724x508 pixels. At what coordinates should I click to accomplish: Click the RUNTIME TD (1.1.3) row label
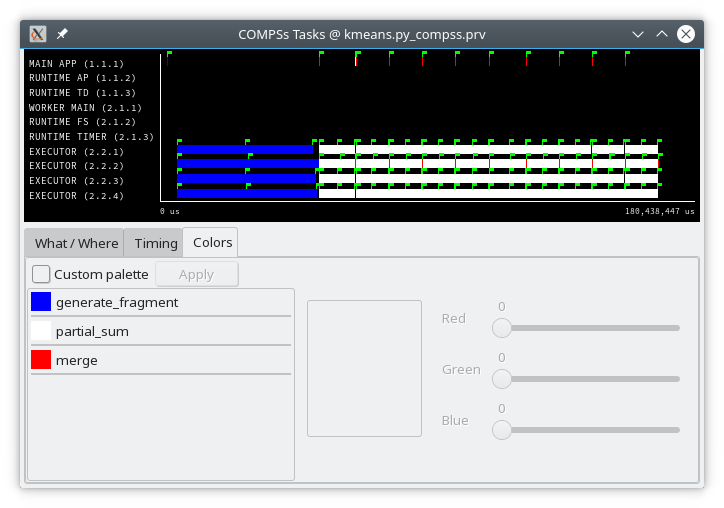coord(83,93)
